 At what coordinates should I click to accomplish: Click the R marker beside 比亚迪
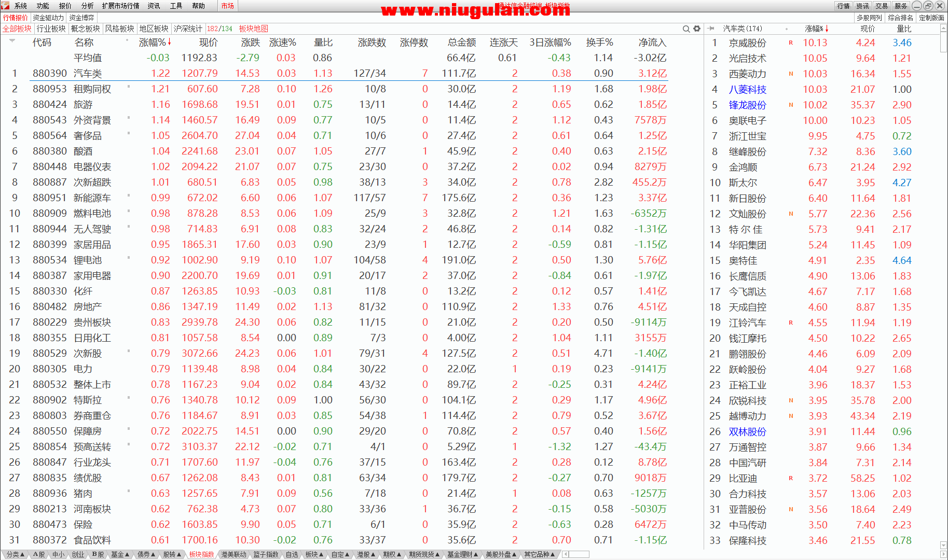[791, 478]
